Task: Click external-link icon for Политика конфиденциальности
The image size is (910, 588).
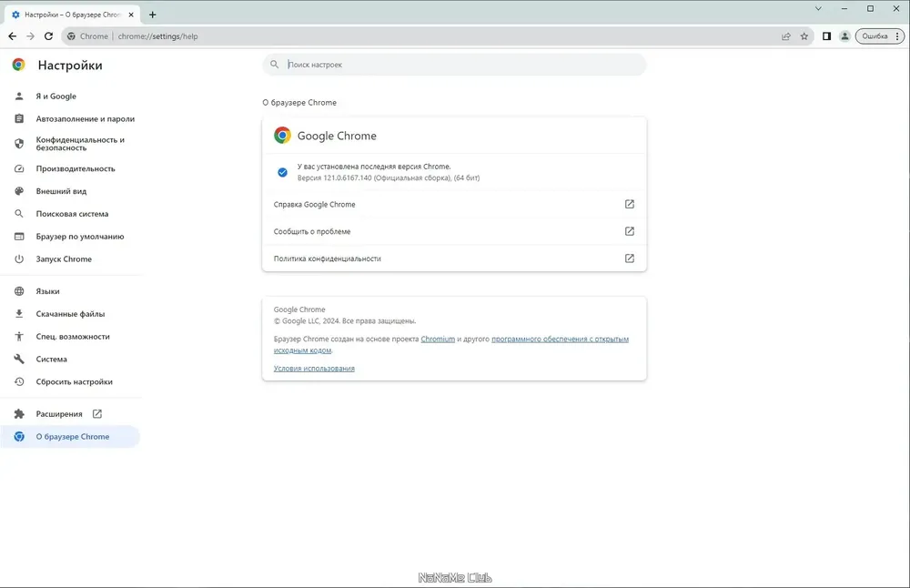Action: (x=629, y=259)
